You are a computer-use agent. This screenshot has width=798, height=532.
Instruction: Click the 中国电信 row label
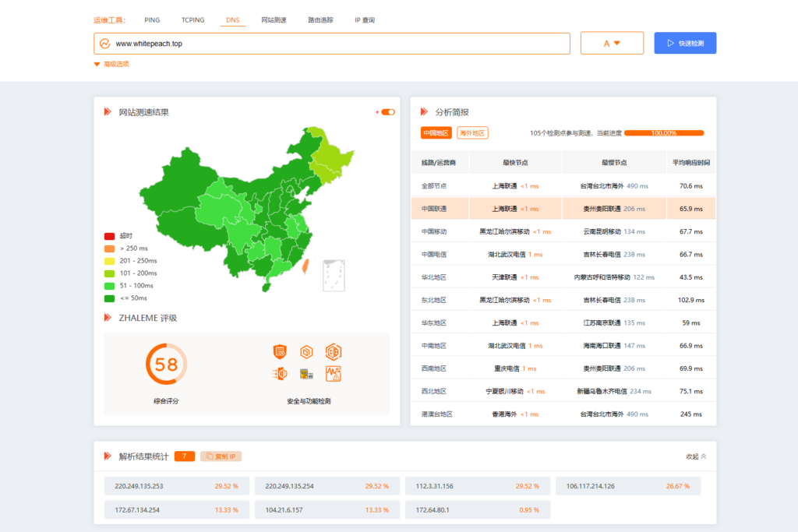click(434, 254)
